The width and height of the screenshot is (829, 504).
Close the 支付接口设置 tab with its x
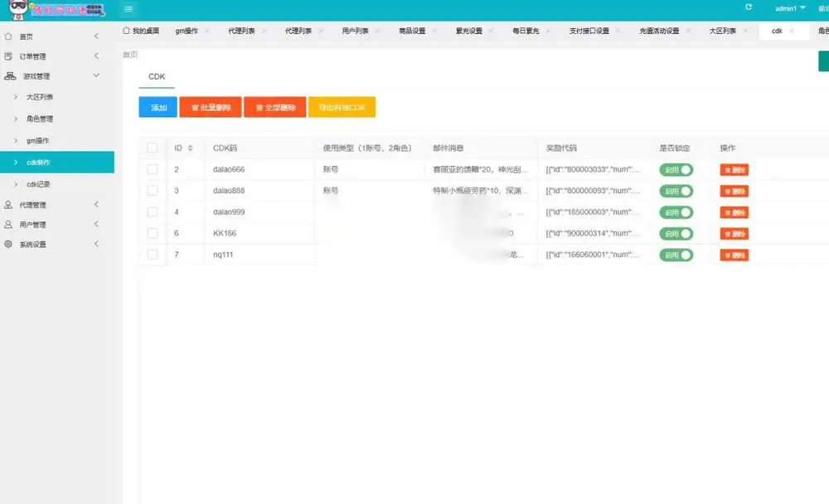[618, 31]
